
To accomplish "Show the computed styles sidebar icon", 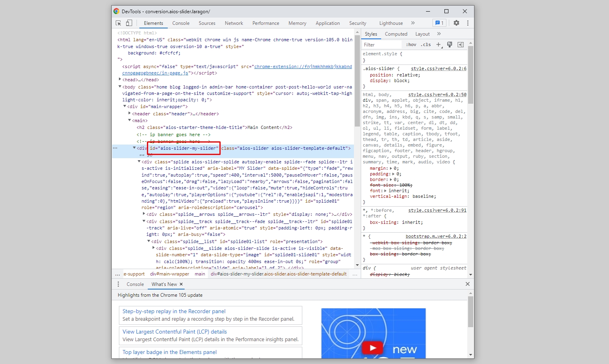I will [460, 45].
